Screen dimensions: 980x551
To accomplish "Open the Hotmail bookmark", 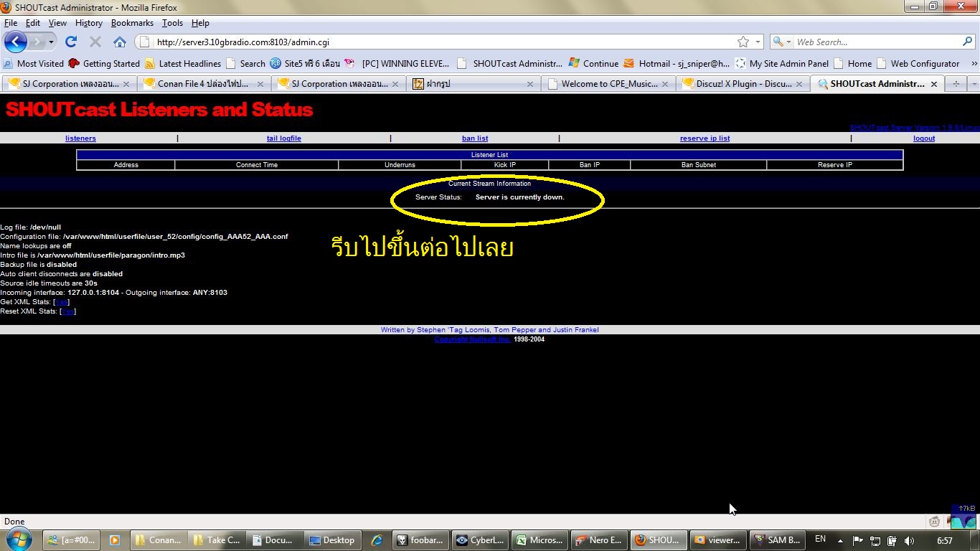I will point(677,63).
